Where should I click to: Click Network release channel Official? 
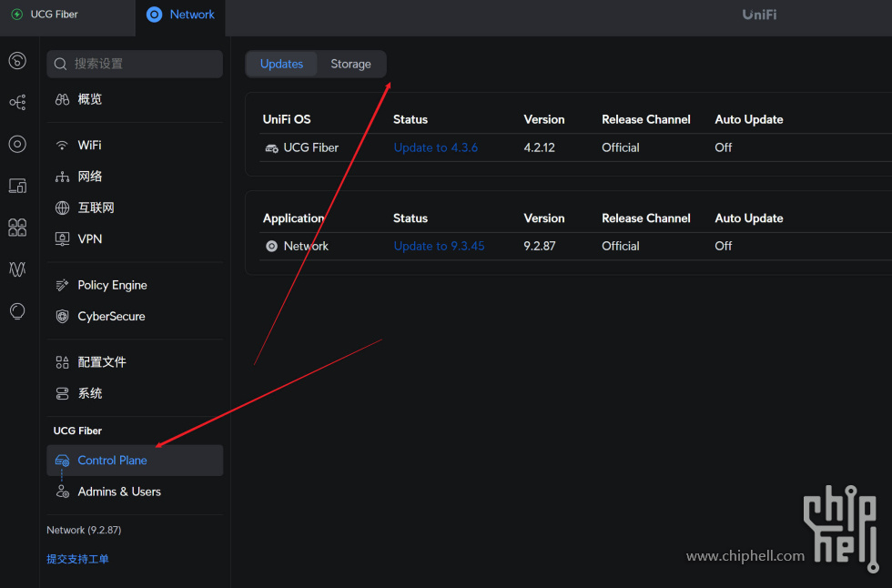pos(620,247)
